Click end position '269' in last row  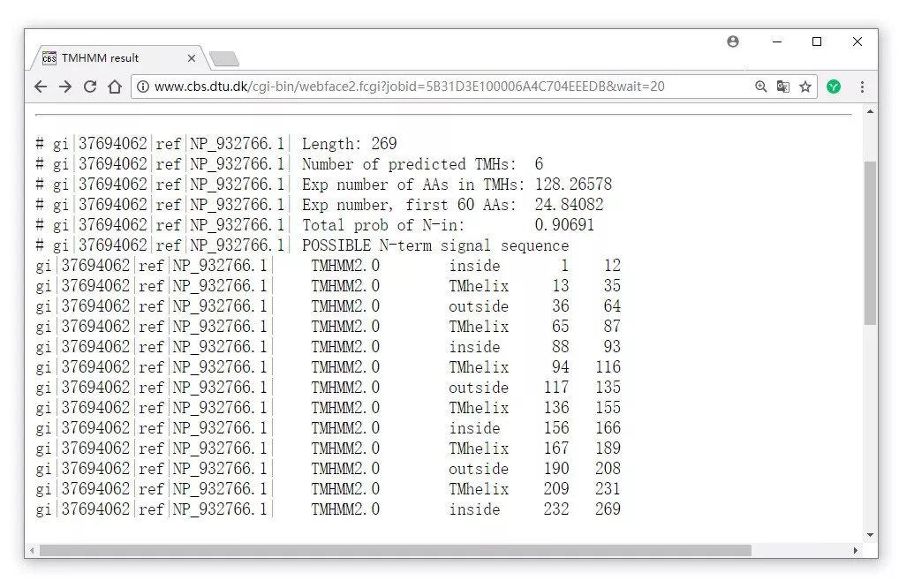coord(608,509)
